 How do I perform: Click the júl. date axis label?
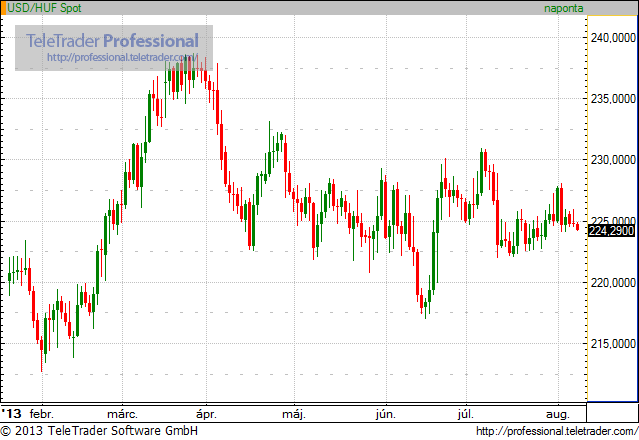pyautogui.click(x=465, y=414)
